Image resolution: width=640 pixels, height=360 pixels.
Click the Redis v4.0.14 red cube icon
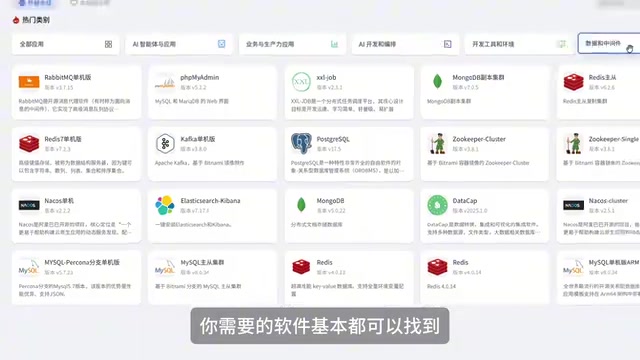(437, 267)
